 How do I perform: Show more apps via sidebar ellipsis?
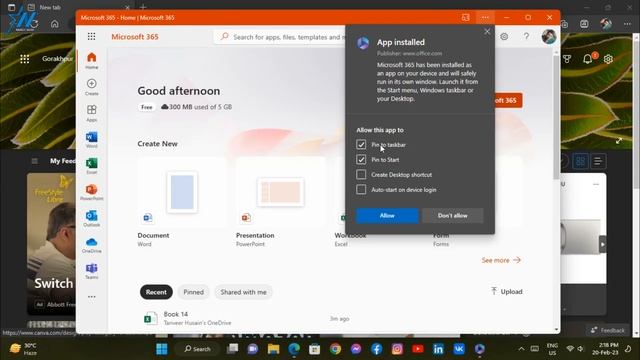tap(91, 297)
